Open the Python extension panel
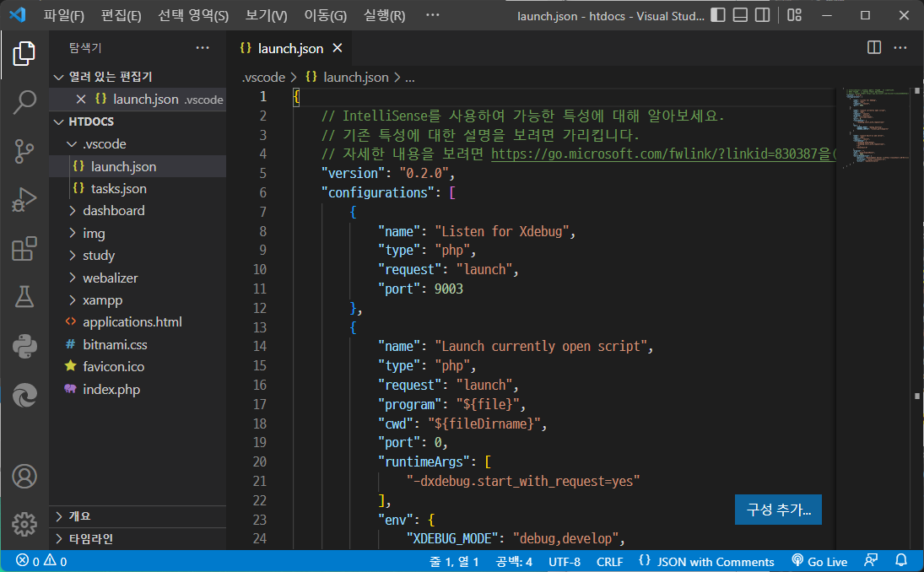Viewport: 924px width, 572px height. [x=24, y=345]
